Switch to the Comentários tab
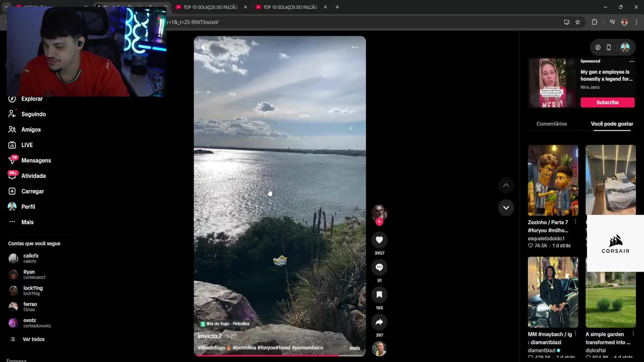644x362 pixels. click(551, 124)
